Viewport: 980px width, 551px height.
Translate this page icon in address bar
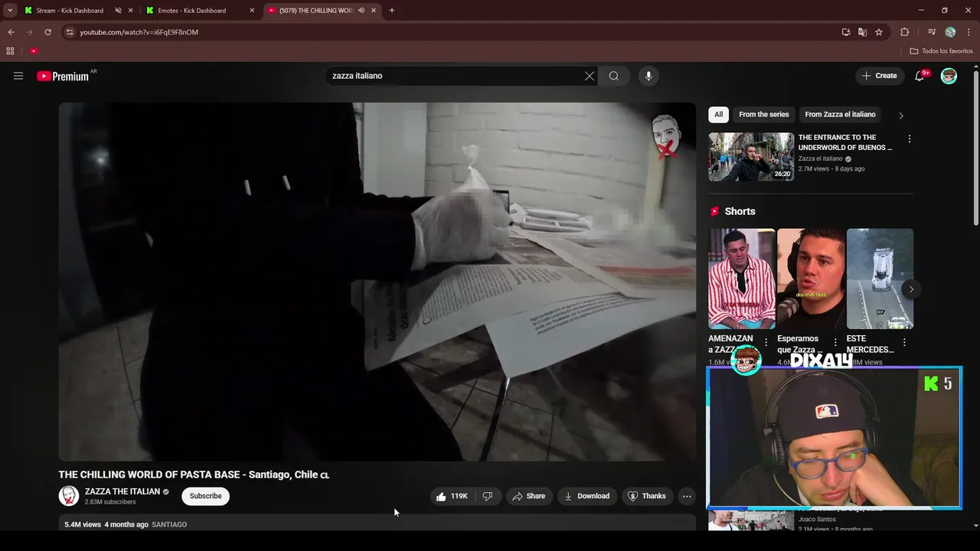pos(862,32)
